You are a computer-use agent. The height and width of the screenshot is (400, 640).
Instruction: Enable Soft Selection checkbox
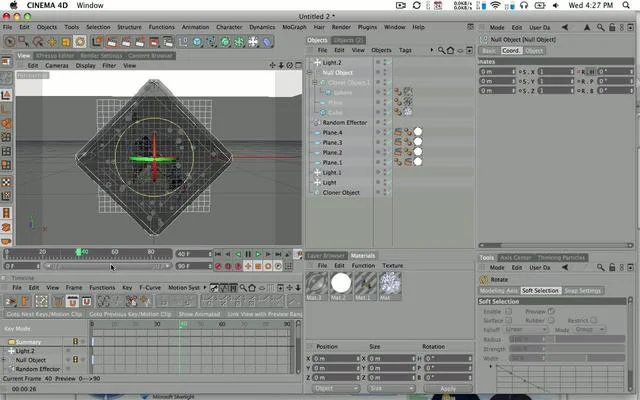(x=509, y=311)
